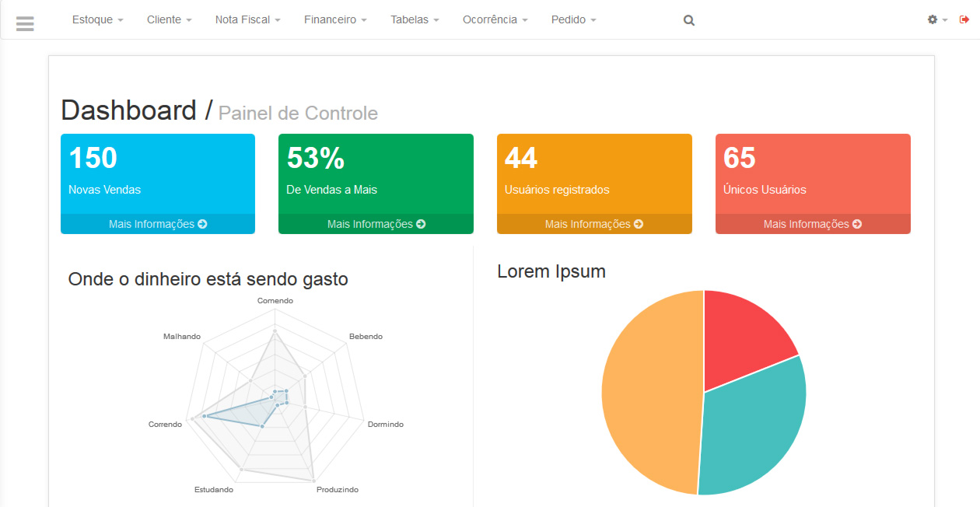Expand the Pedido dropdown menu
Screen dimensions: 980x507
pos(573,19)
